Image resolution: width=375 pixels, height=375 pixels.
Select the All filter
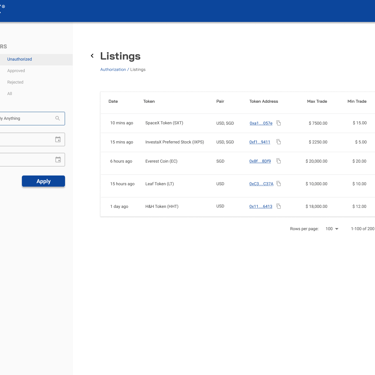pos(10,94)
